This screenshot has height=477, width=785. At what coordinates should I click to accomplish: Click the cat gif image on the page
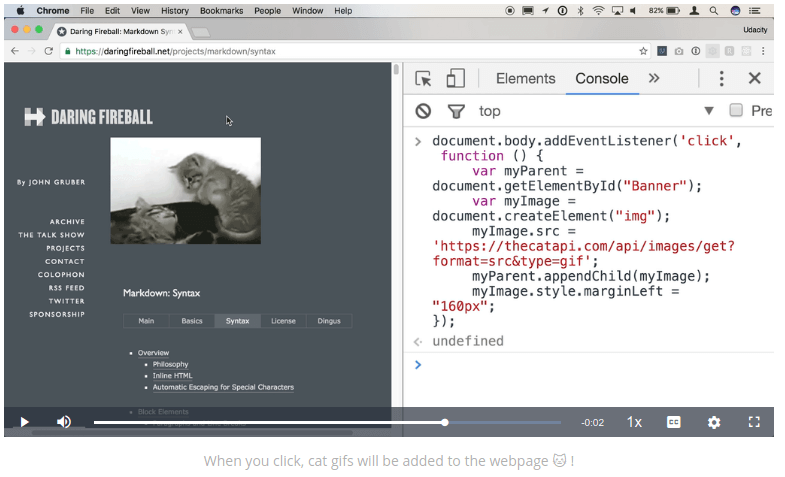[185, 191]
